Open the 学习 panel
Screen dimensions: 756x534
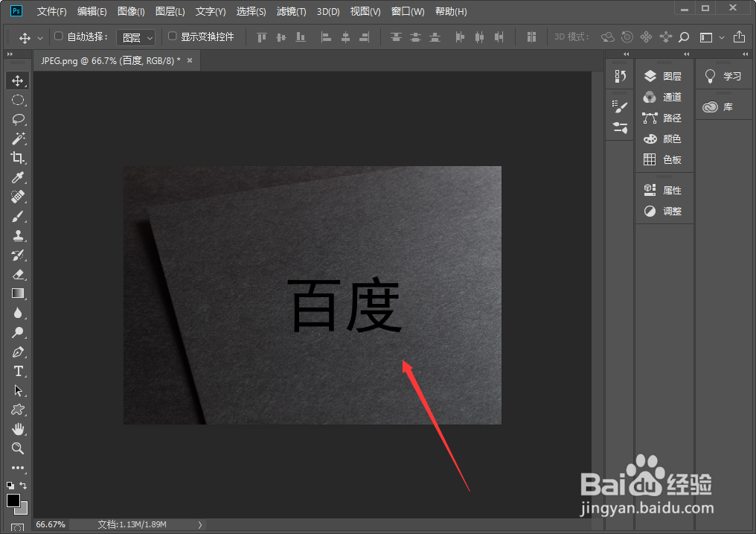point(723,76)
